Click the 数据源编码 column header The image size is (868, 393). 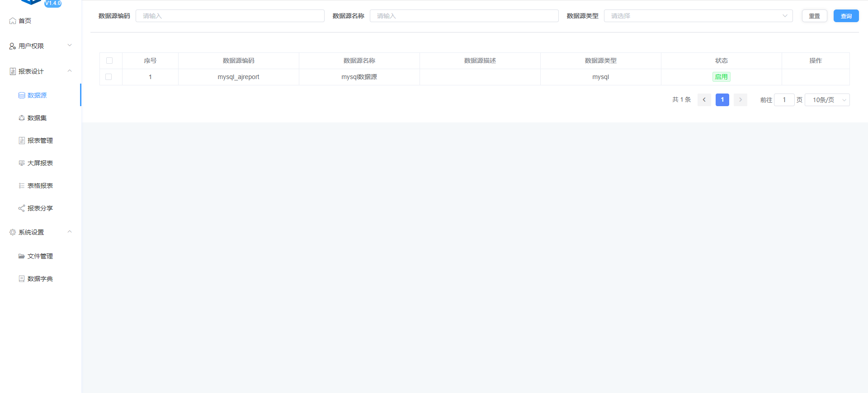(x=239, y=61)
